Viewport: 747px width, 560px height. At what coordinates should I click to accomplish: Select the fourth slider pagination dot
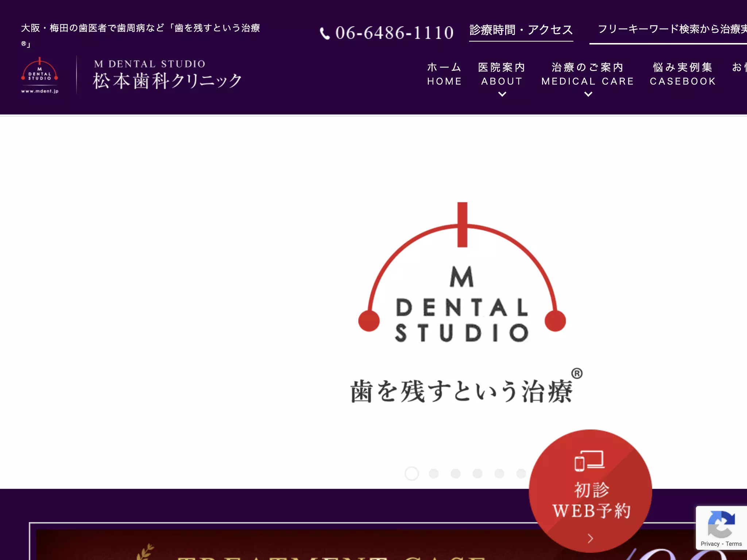477,474
